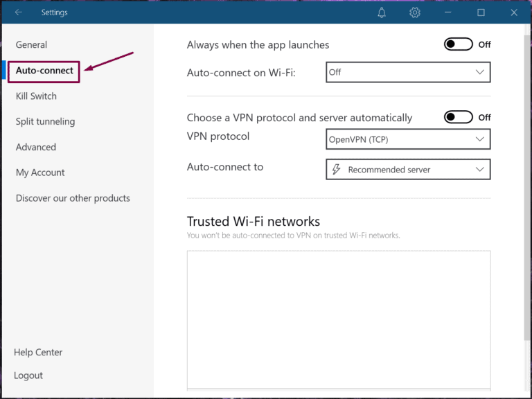Click the settings gear icon

[415, 12]
